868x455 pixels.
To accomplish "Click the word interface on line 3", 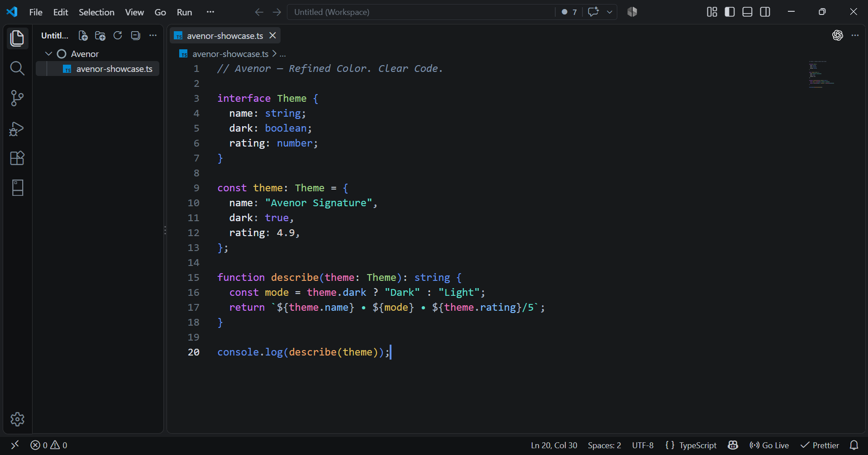I will pyautogui.click(x=244, y=99).
